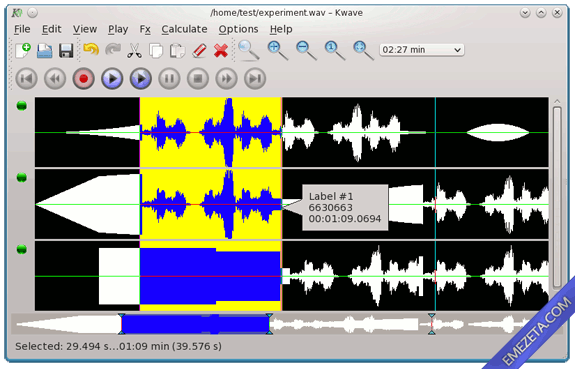
Task: Open the Play menu
Action: pos(118,29)
